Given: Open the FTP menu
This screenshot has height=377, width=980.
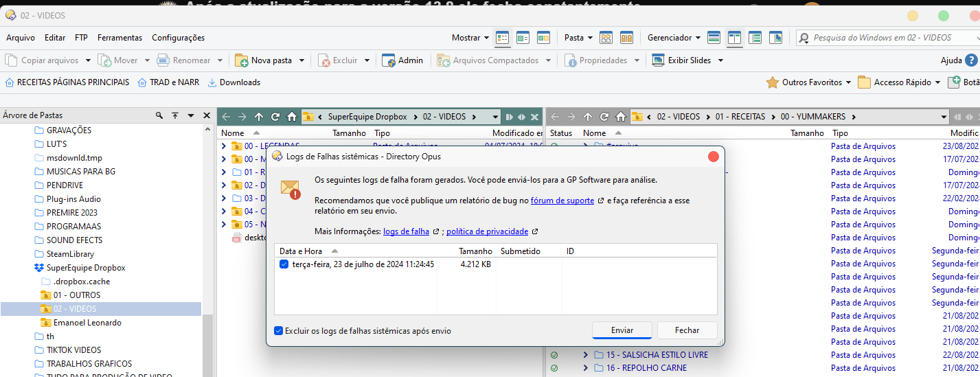Looking at the screenshot, I should point(81,38).
